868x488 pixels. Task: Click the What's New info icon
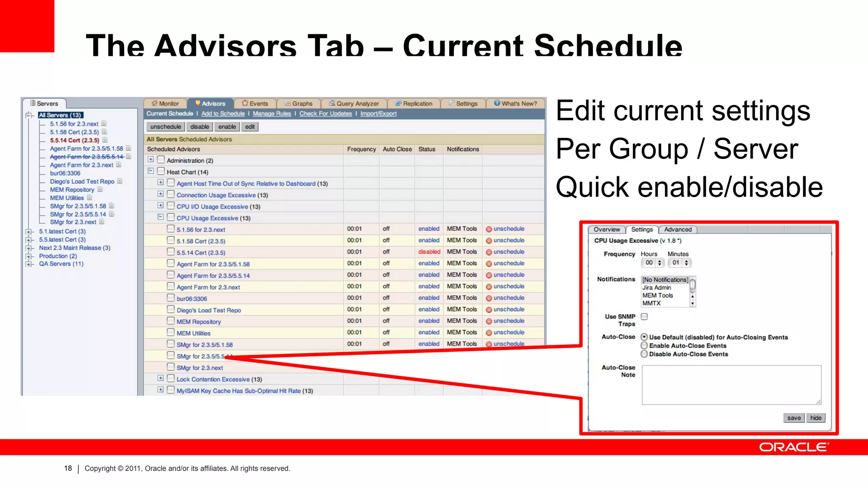(x=497, y=103)
